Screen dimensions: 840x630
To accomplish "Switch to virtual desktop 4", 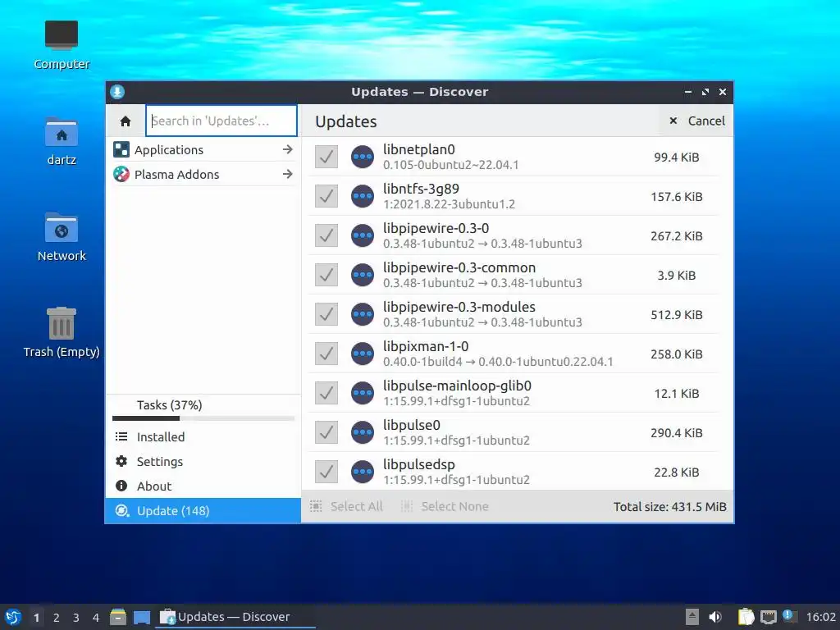I will point(96,618).
